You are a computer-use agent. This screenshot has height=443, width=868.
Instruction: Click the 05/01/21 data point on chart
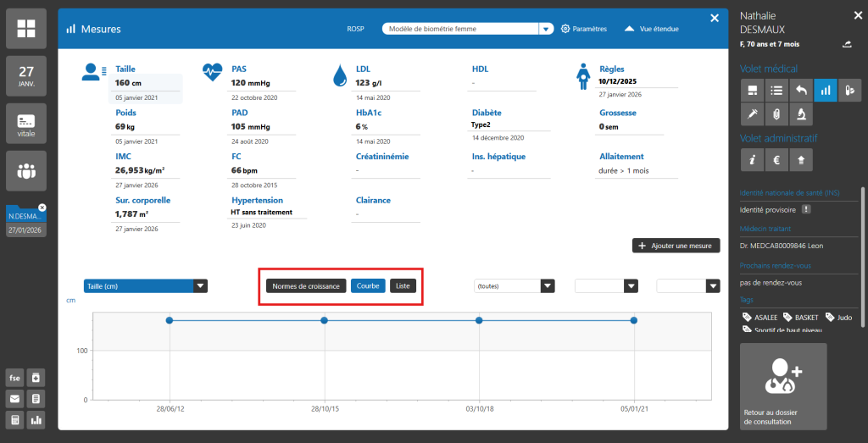click(x=633, y=320)
